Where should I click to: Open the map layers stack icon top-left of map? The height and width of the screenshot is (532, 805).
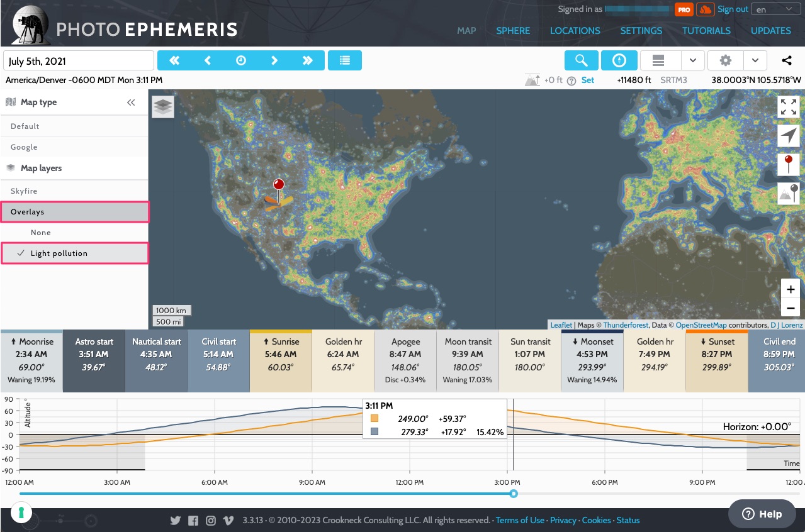162,107
